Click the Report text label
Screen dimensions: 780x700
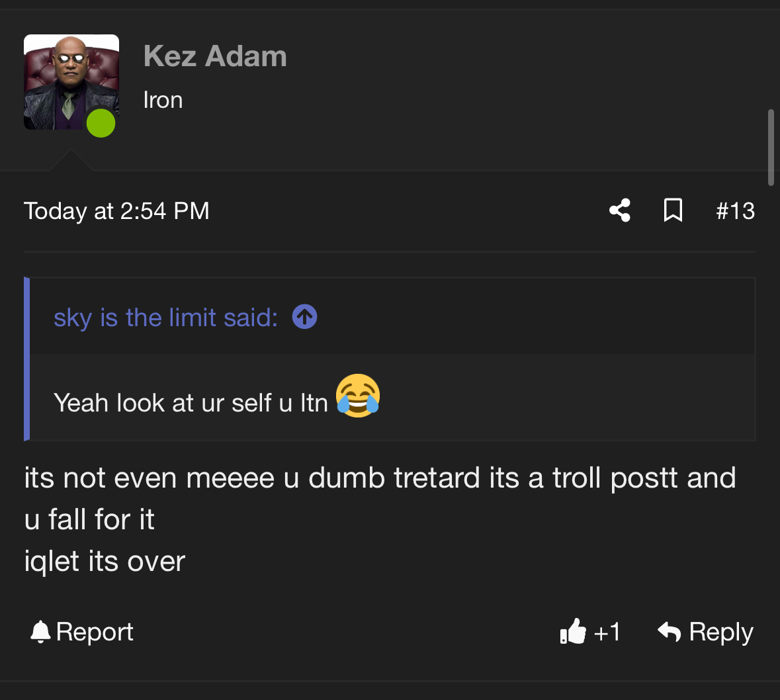pyautogui.click(x=95, y=632)
